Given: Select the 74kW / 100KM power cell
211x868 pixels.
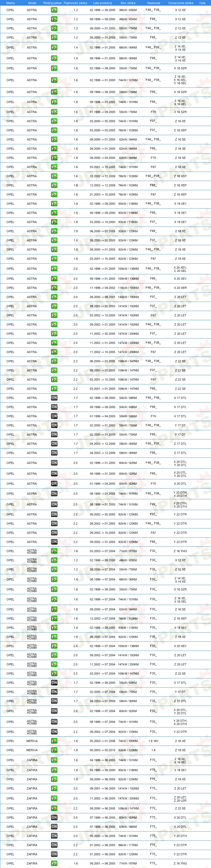Looking at the screenshot, I should coord(128,741).
